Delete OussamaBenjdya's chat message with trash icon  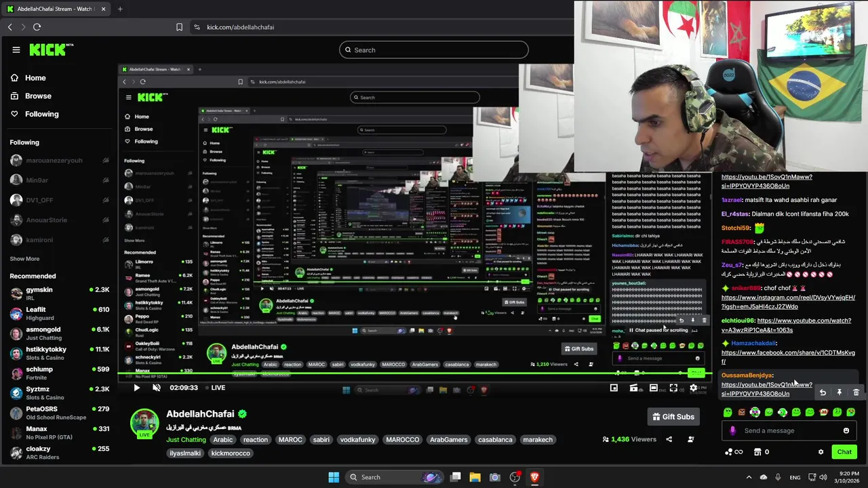(x=856, y=392)
